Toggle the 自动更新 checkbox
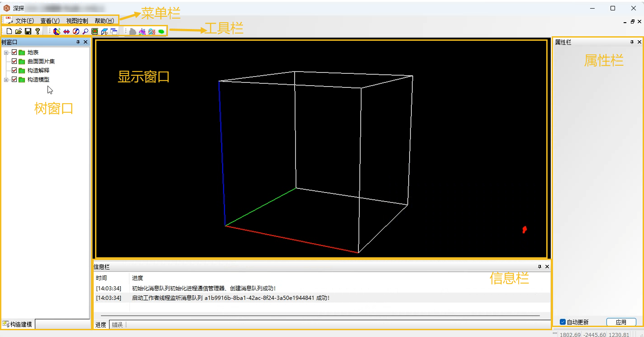The height and width of the screenshot is (337, 644). click(x=563, y=322)
